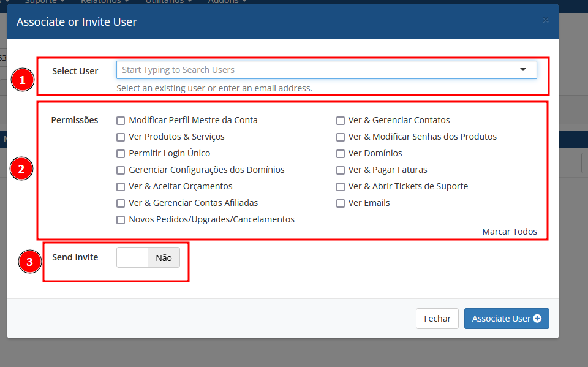The height and width of the screenshot is (367, 588).
Task: Open the Addons menu behind the dialog
Action: point(227,2)
